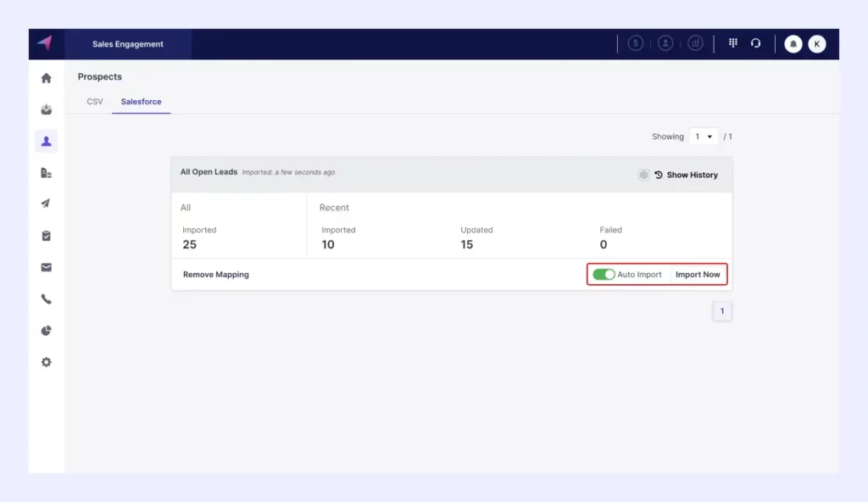Click the All Open Leads title

tap(209, 172)
